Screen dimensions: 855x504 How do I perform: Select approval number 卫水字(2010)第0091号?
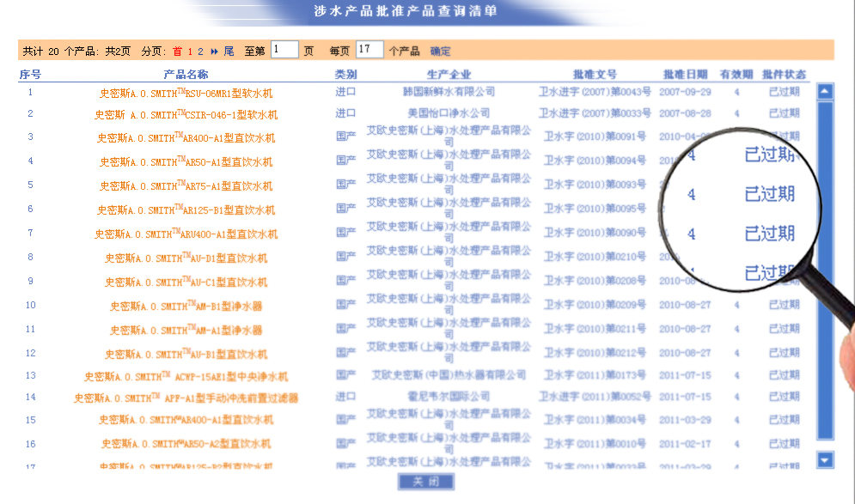pyautogui.click(x=595, y=137)
